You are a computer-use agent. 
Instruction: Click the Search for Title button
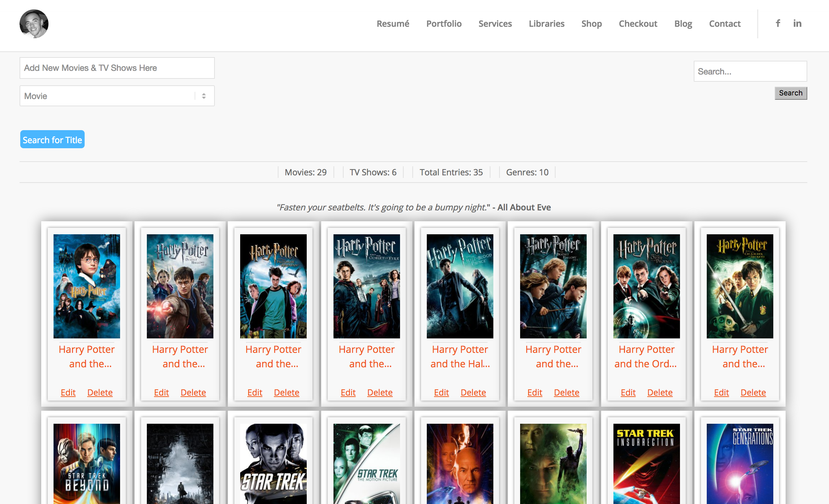coord(52,139)
